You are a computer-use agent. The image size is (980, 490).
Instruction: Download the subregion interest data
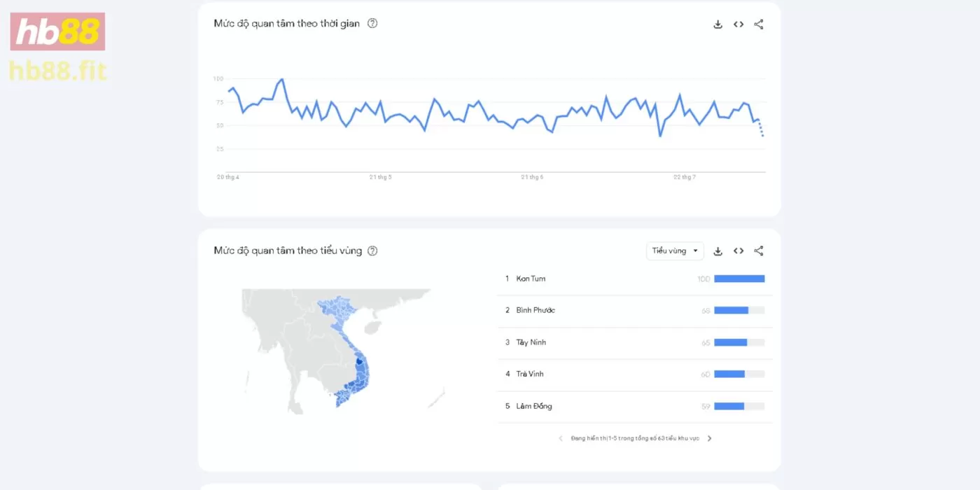pos(717,251)
